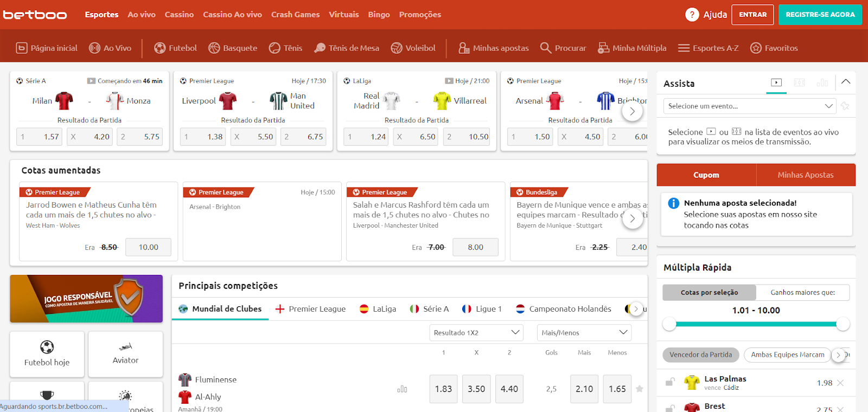The image size is (868, 412).
Task: Open the Promoções top menu
Action: tap(420, 15)
